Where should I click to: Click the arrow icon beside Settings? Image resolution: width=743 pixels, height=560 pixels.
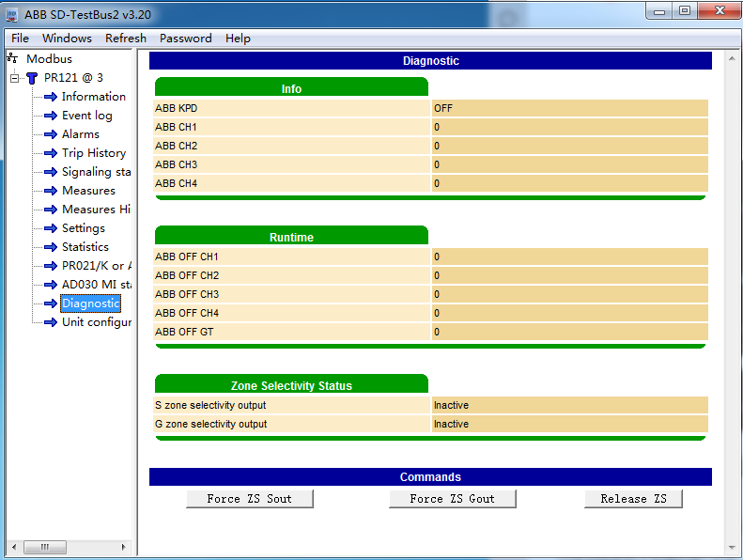coord(51,228)
